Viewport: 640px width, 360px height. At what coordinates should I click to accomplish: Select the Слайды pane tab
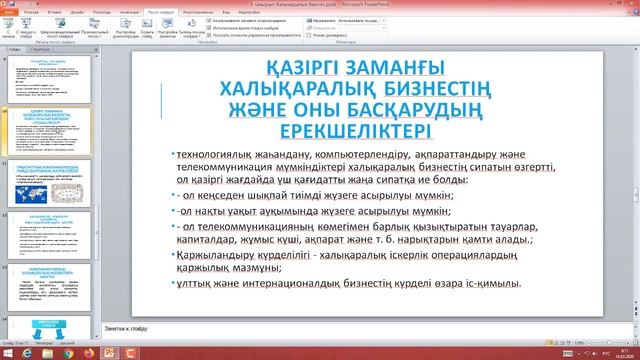(x=13, y=49)
